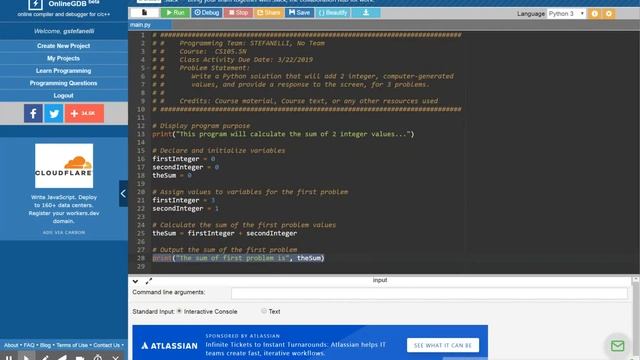This screenshot has width=640, height=360.
Task: Expand the console panel to fullscreen
Action: [149, 281]
